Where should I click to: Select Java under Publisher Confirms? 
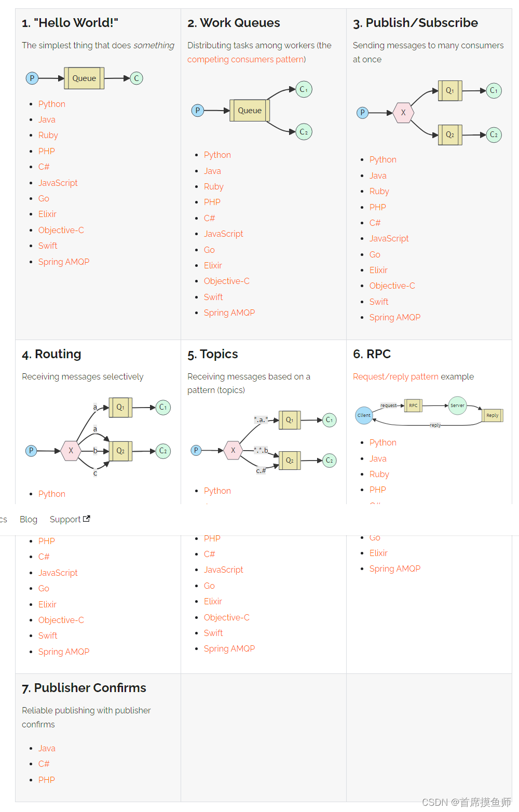(47, 748)
